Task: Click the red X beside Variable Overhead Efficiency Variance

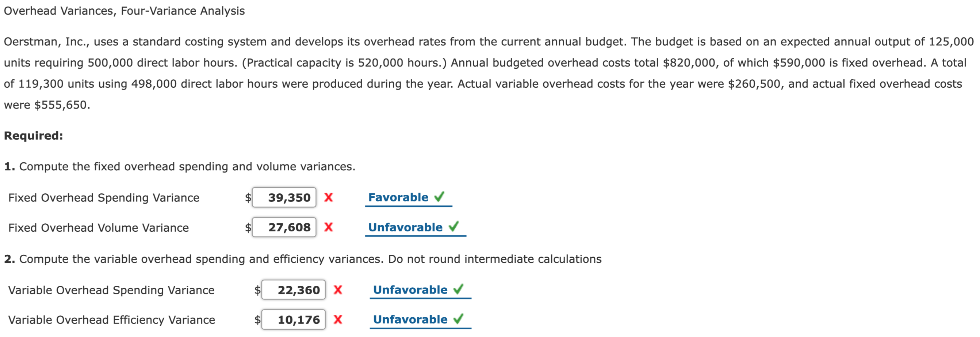Action: point(337,320)
